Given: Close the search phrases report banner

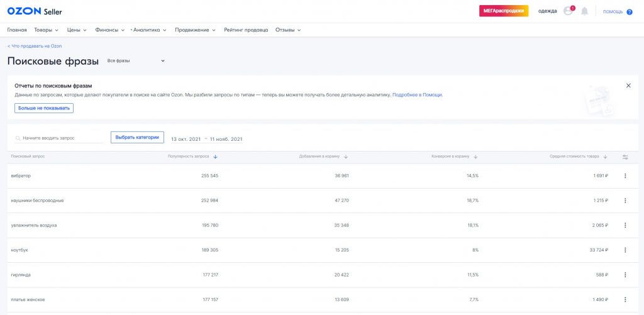Looking at the screenshot, I should point(628,86).
